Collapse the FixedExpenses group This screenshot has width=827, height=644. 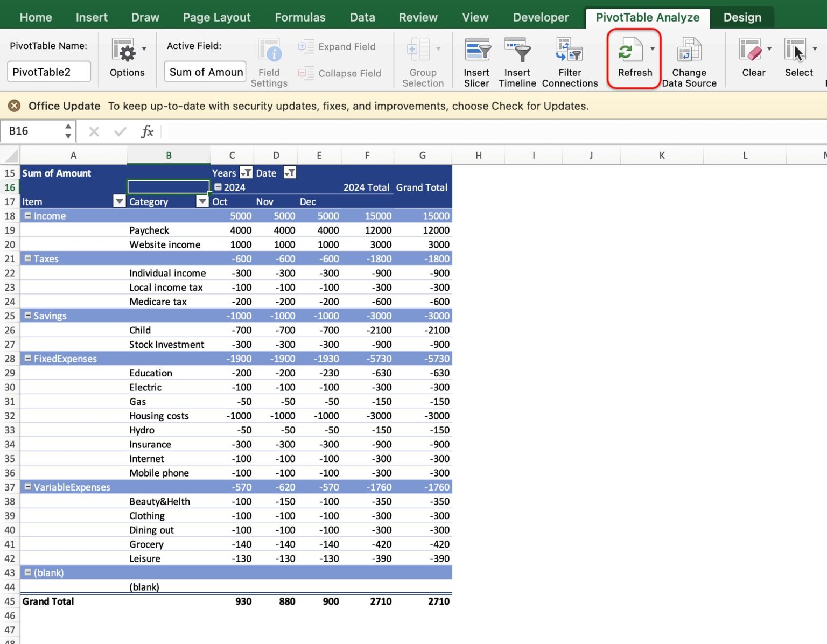coord(28,358)
